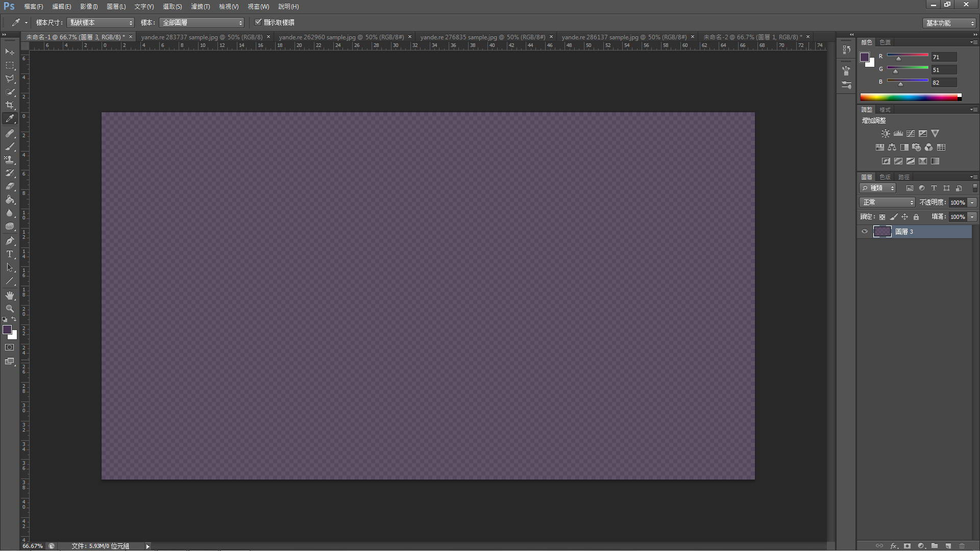
Task: Click the create new layer icon
Action: pos(948,545)
